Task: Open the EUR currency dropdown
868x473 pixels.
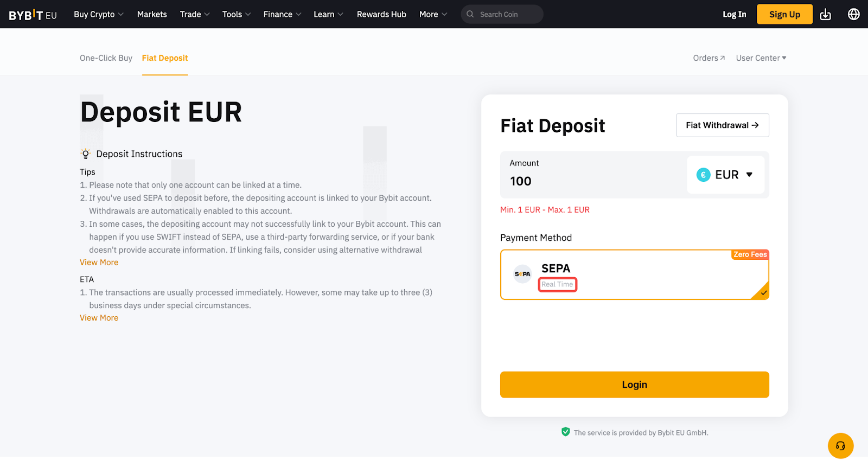Action: click(725, 175)
